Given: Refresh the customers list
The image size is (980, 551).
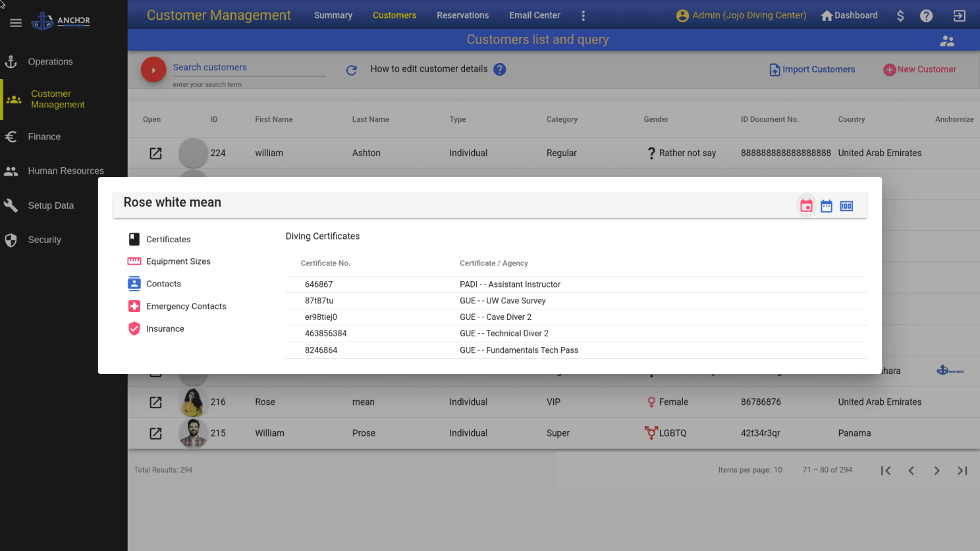Looking at the screenshot, I should pos(351,70).
